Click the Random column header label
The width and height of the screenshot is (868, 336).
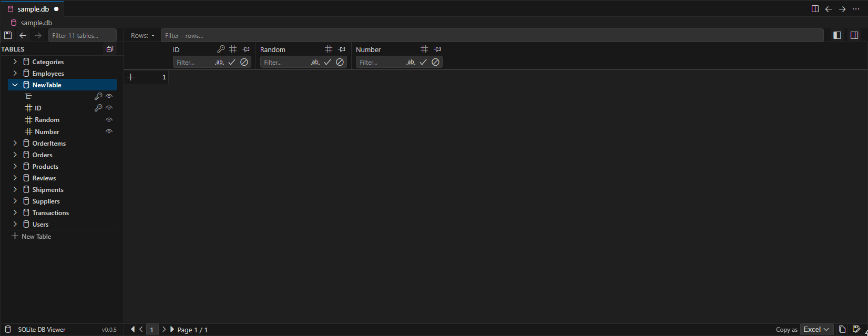(x=273, y=49)
